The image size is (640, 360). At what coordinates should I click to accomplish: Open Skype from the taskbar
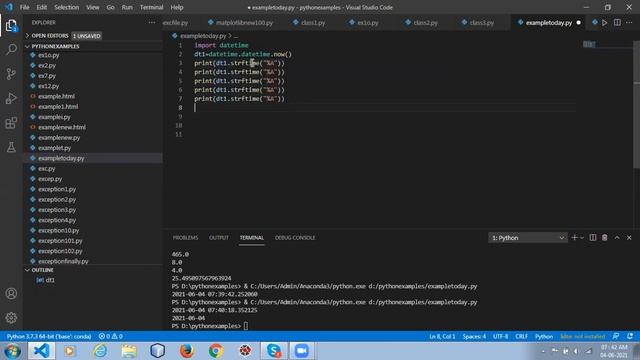(x=273, y=351)
